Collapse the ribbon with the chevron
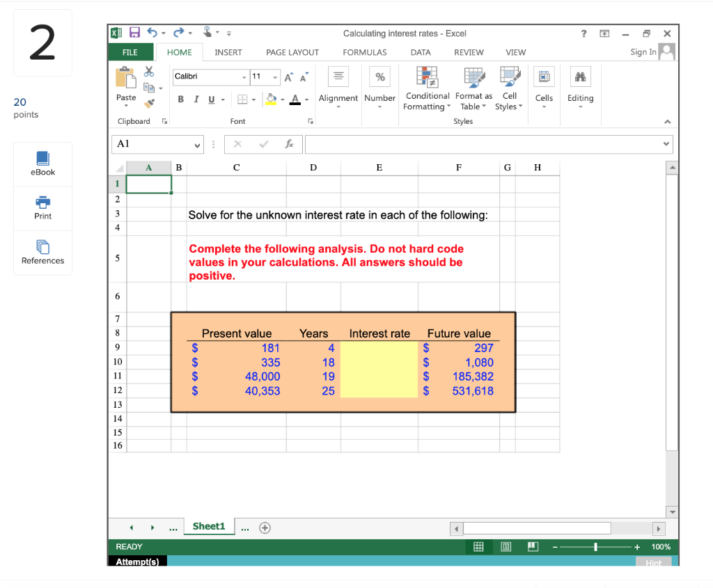The height and width of the screenshot is (588, 713). pos(667,121)
